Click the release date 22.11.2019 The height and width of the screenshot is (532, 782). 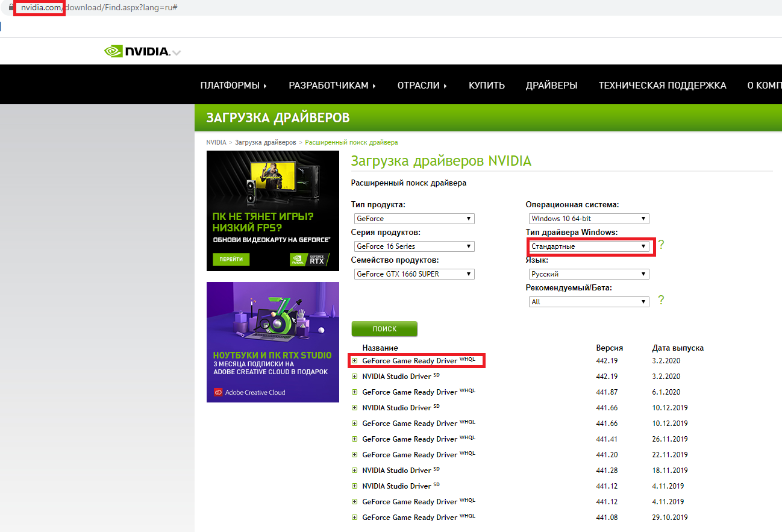click(670, 455)
